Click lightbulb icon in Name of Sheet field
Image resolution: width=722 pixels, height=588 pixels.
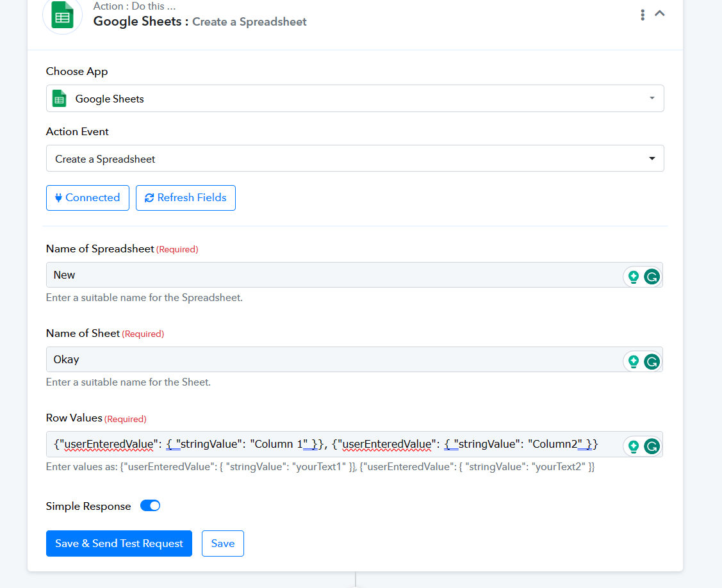634,361
